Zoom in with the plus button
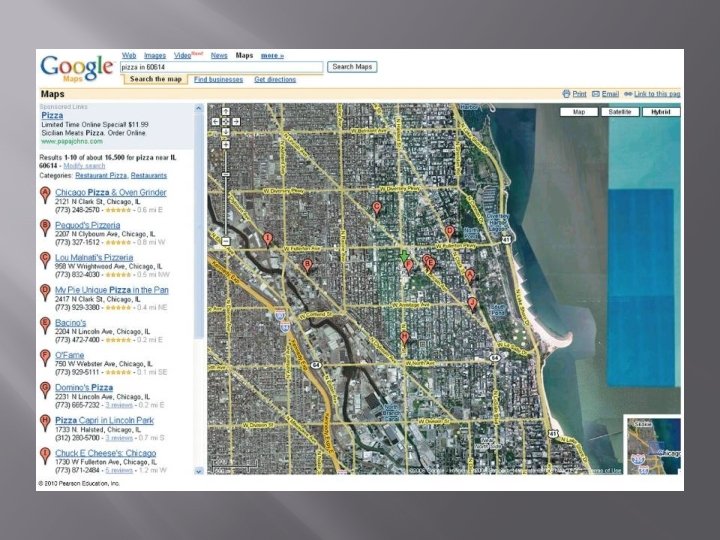 pyautogui.click(x=225, y=145)
